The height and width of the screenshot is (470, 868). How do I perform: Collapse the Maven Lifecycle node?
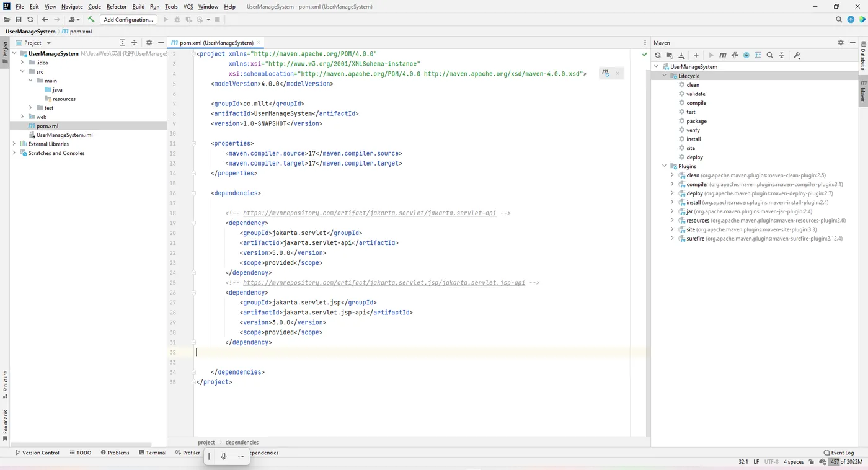pos(665,76)
